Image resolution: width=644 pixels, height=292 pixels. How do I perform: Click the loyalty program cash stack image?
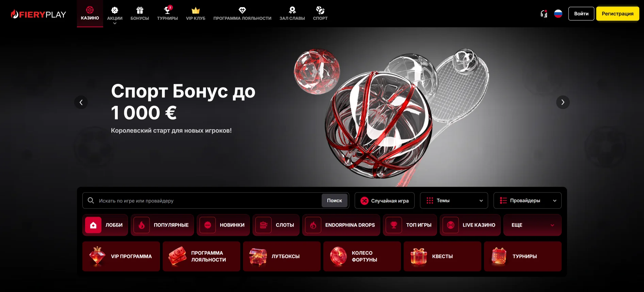(178, 256)
